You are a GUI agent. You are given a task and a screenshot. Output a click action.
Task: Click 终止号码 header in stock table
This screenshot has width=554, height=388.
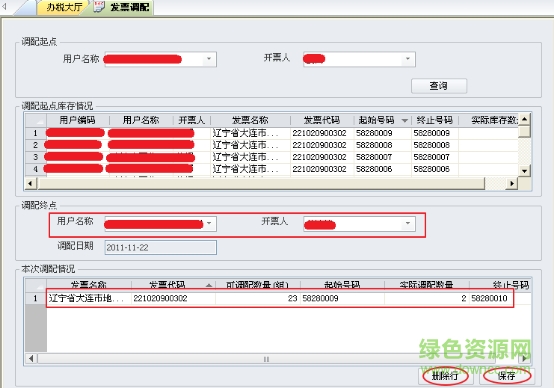coord(435,120)
